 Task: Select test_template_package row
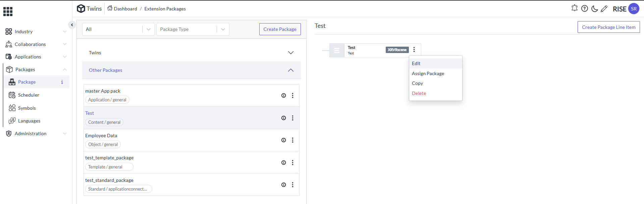191,162
